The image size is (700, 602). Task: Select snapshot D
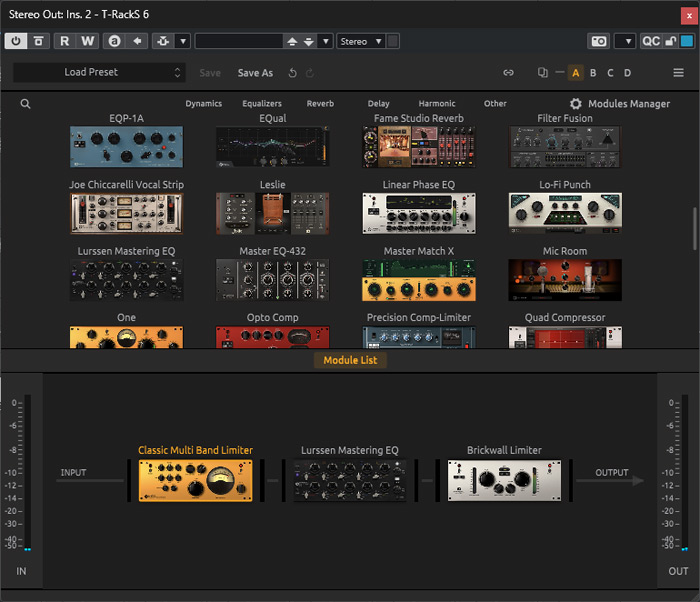[627, 73]
